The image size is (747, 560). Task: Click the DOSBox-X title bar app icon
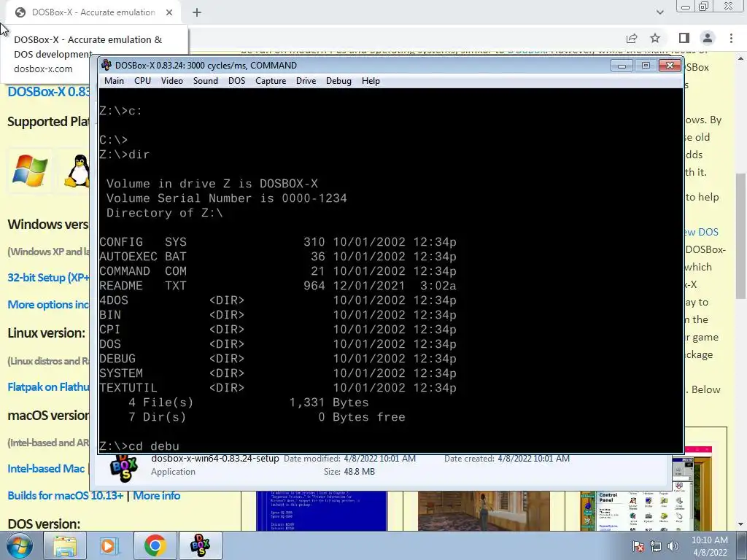point(107,65)
